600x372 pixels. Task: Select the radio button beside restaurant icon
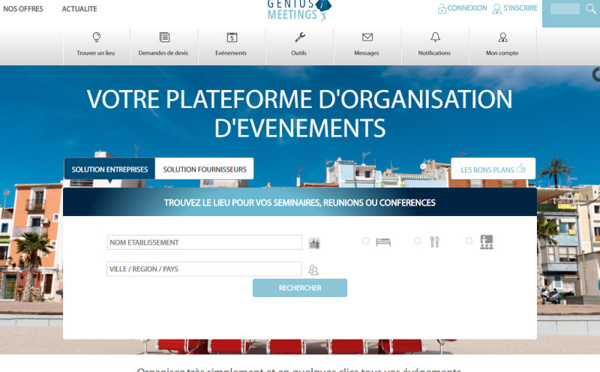(417, 241)
